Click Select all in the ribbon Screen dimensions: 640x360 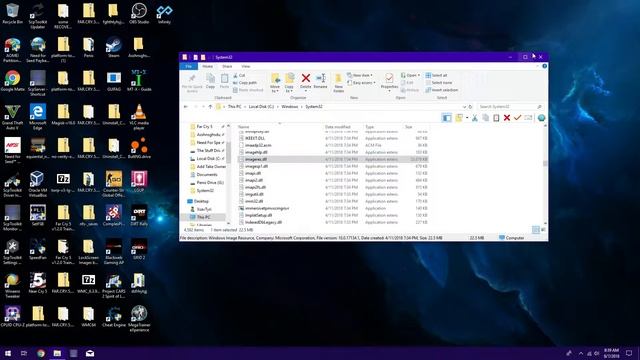(436, 76)
